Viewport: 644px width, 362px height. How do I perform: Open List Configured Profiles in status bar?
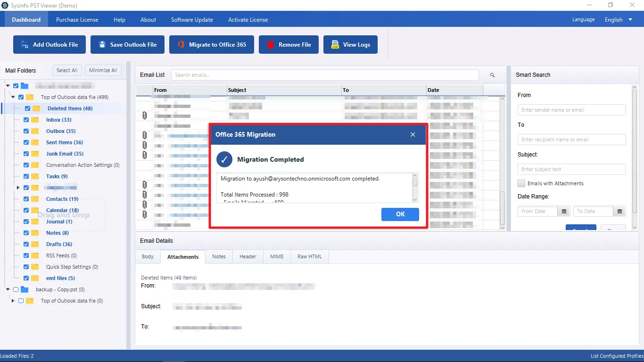click(617, 356)
